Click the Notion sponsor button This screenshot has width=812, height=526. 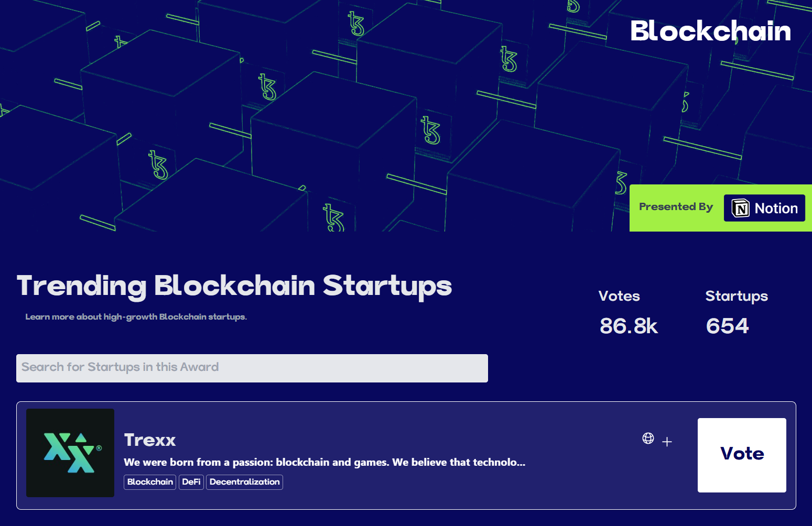point(764,208)
